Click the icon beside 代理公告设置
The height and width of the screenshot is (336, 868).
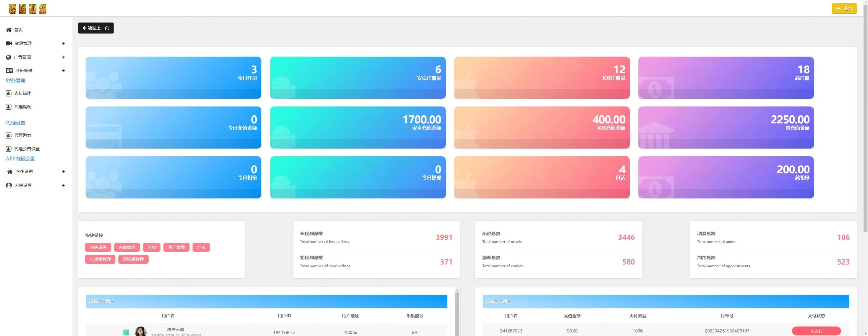[x=9, y=149]
